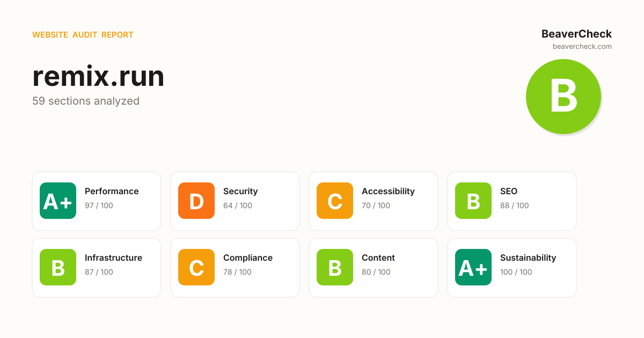The width and height of the screenshot is (644, 338).
Task: Open the beavercheck.com link
Action: pos(582,47)
